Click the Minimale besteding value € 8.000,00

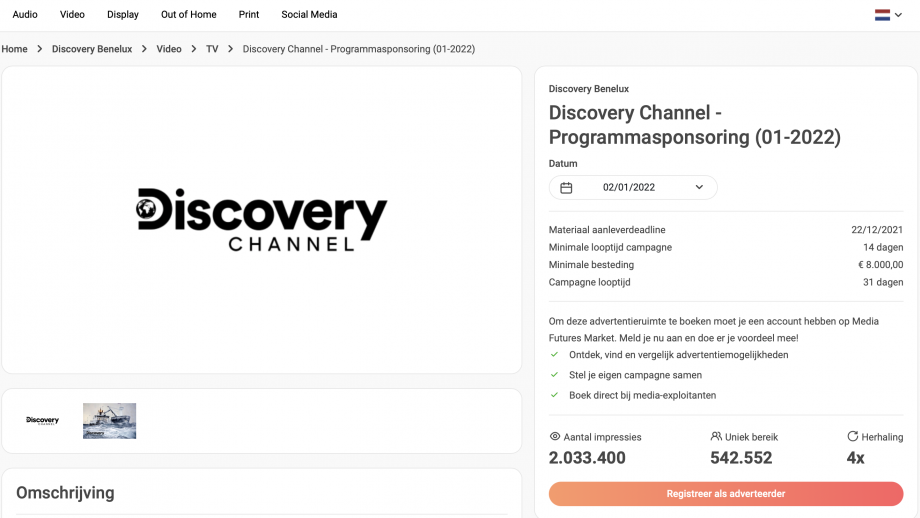click(x=881, y=265)
